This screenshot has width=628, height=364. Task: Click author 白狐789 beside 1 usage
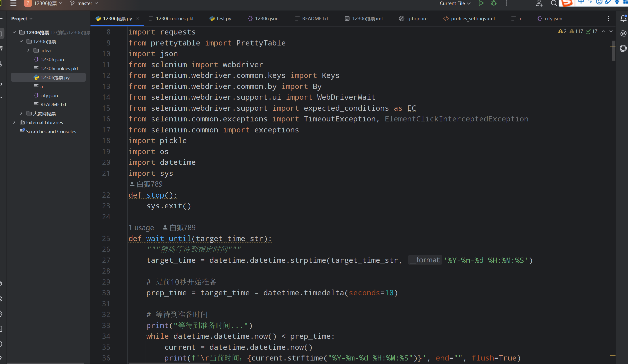click(179, 228)
